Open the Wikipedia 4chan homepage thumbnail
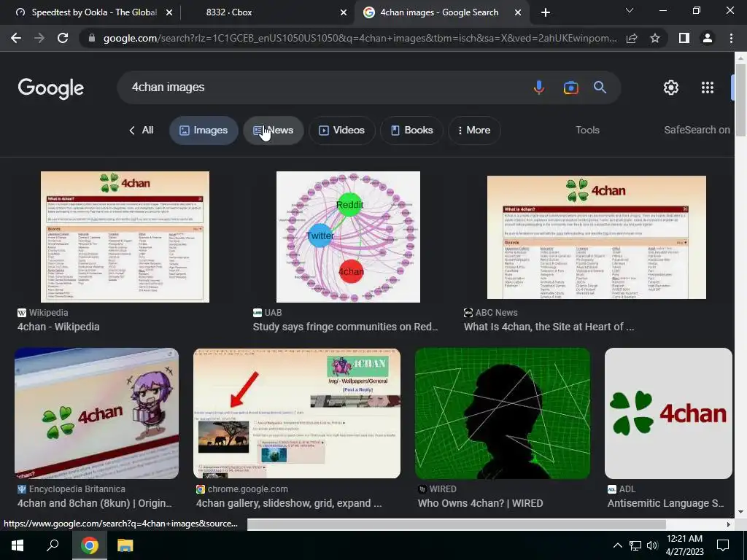The width and height of the screenshot is (747, 560). [x=125, y=237]
